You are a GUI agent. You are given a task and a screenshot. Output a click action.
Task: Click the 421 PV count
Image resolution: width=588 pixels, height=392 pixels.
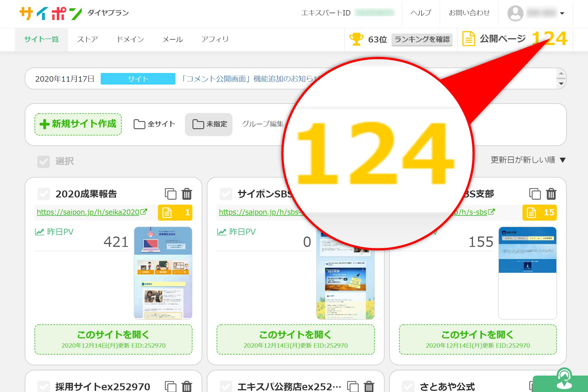coord(116,242)
